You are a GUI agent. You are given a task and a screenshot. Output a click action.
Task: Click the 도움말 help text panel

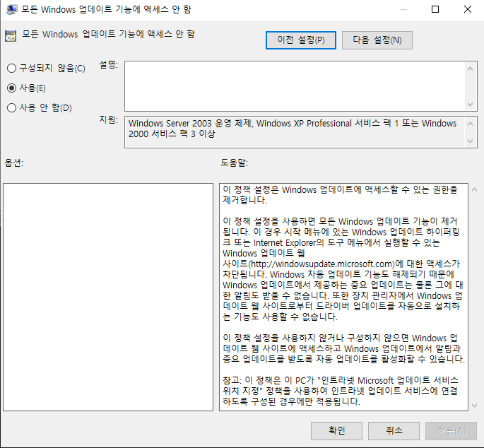339,297
